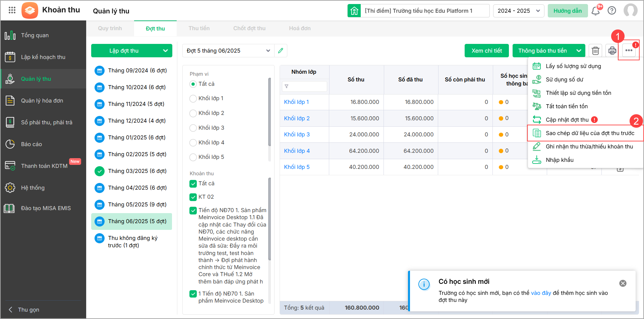
Task: Click the Xem chi tiết button
Action: pos(487,51)
